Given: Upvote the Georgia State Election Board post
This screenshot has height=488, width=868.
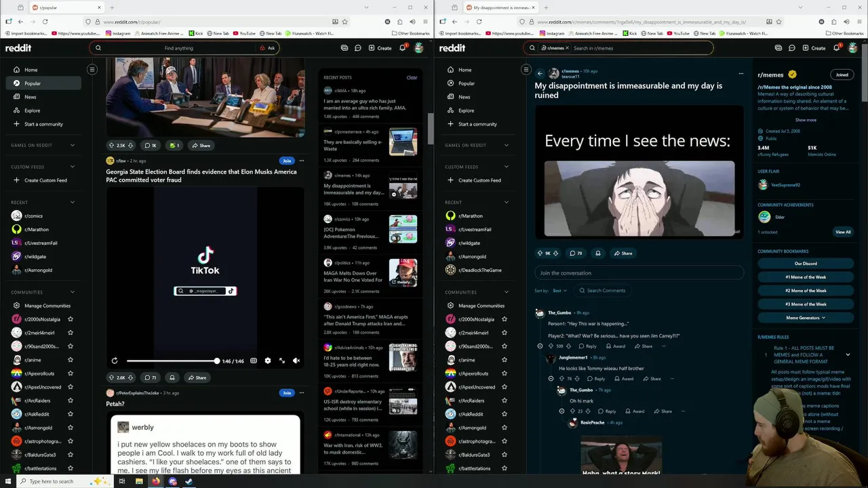Looking at the screenshot, I should tap(112, 378).
